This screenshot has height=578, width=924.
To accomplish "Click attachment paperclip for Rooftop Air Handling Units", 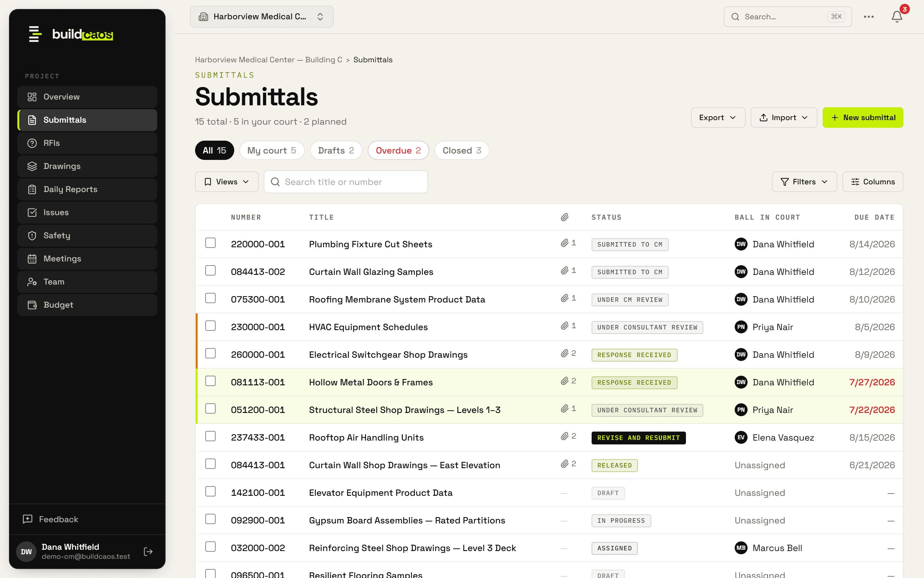I will (x=565, y=437).
